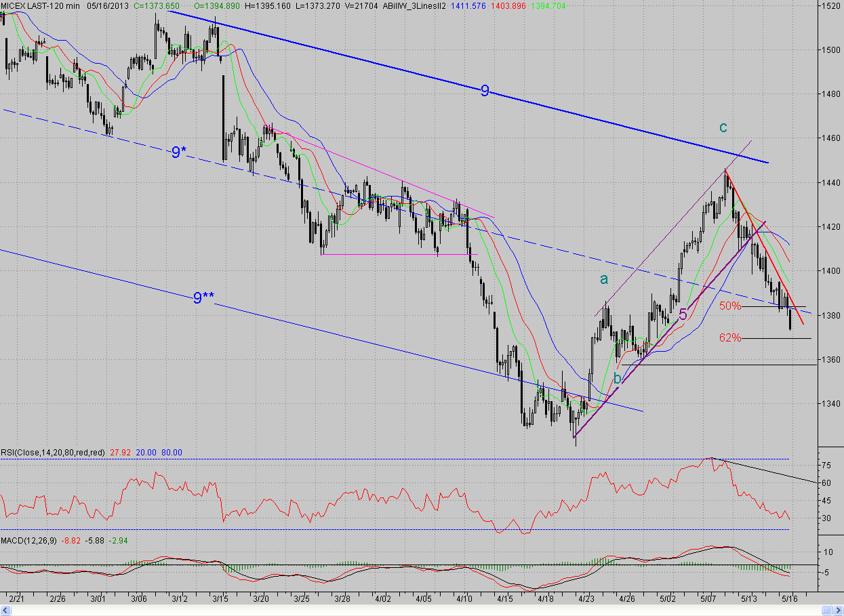Click the red 62% retracement label
This screenshot has height=616, width=844.
[730, 337]
